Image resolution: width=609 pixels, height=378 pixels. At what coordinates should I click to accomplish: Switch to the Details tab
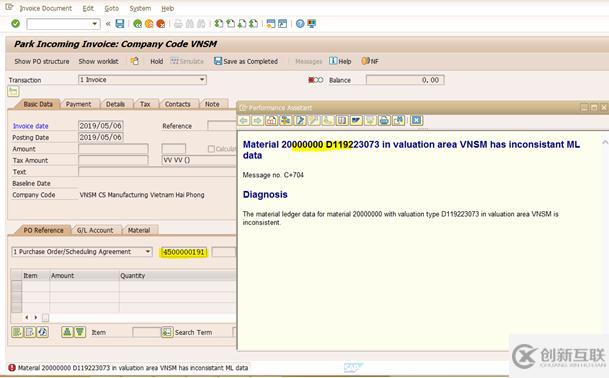click(115, 104)
